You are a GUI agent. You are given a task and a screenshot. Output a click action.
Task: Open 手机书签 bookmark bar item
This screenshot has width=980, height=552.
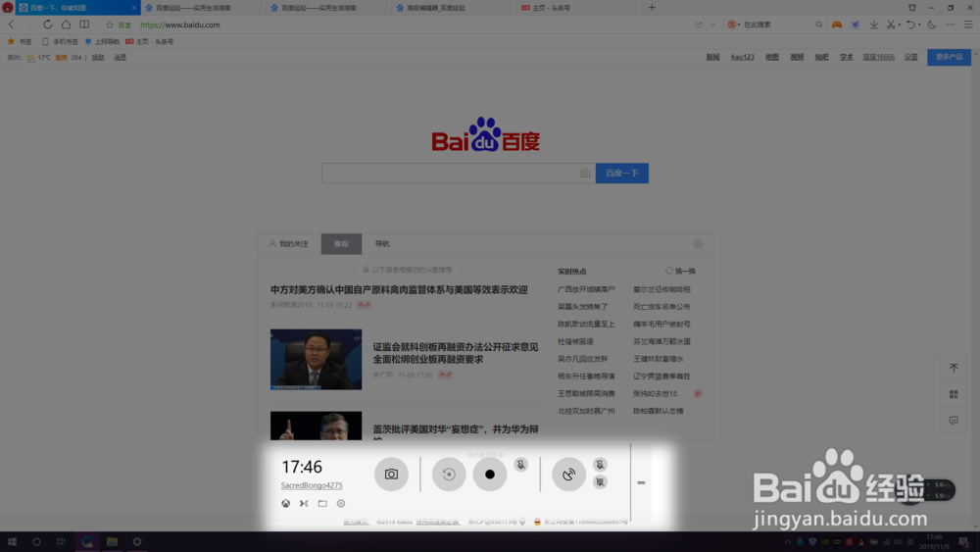pos(60,41)
